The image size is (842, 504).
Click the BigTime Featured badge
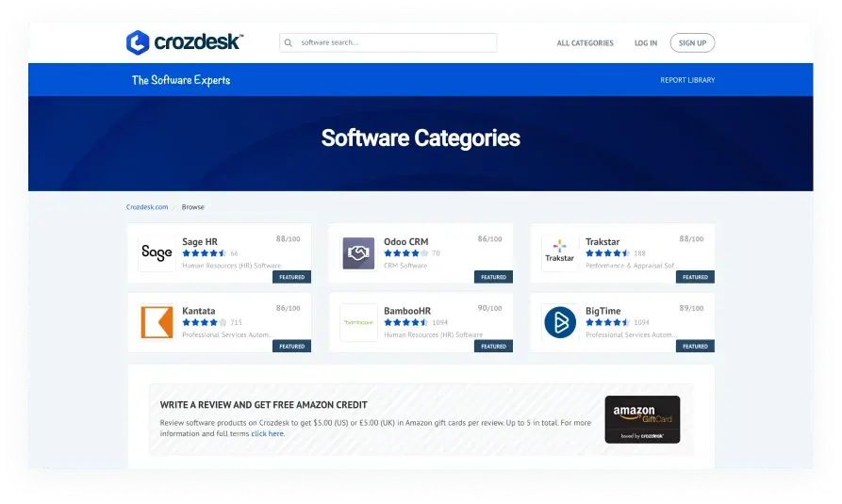tap(695, 346)
